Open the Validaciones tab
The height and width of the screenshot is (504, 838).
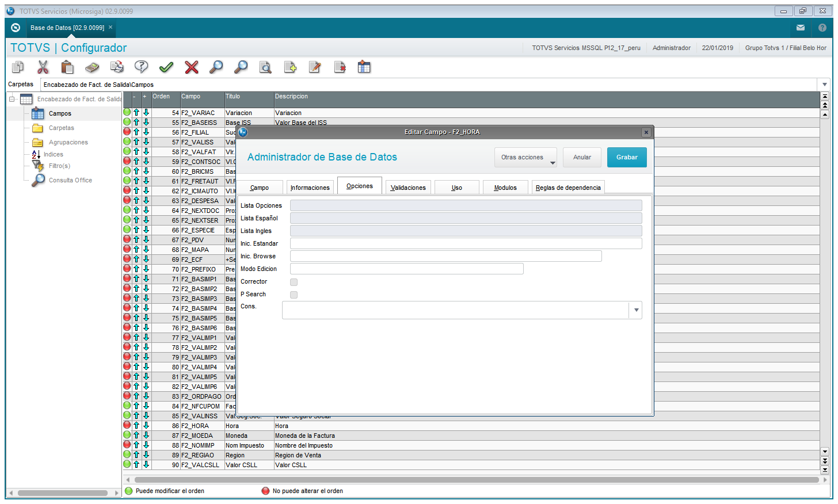tap(408, 188)
